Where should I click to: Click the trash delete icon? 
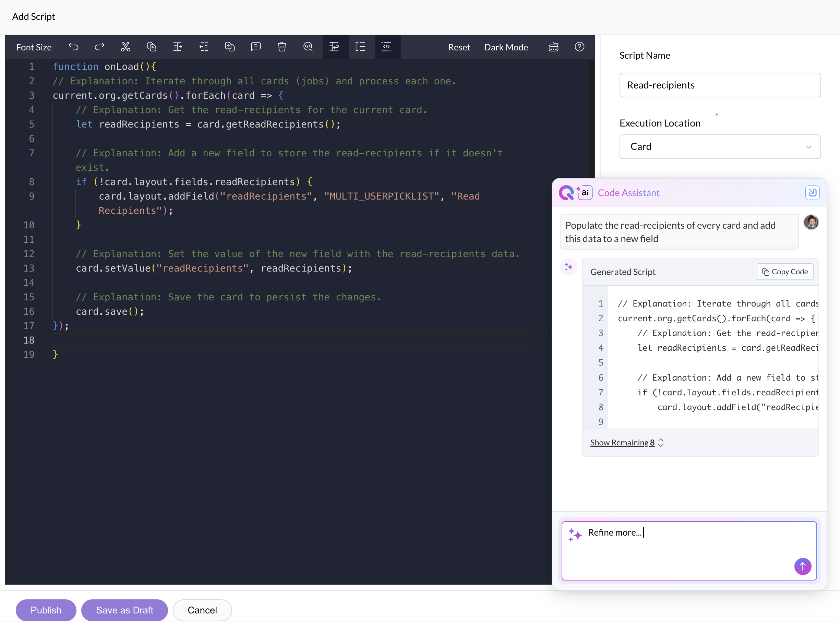281,47
